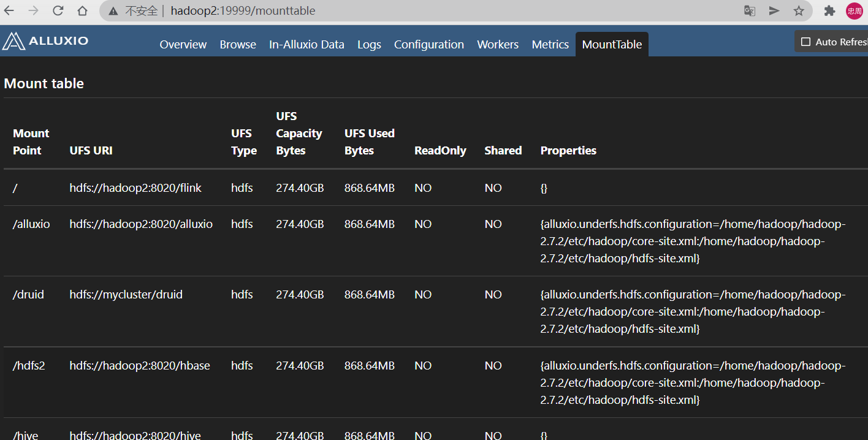Screen dimensions: 868x440
Task: View the Workers tab
Action: tap(498, 44)
